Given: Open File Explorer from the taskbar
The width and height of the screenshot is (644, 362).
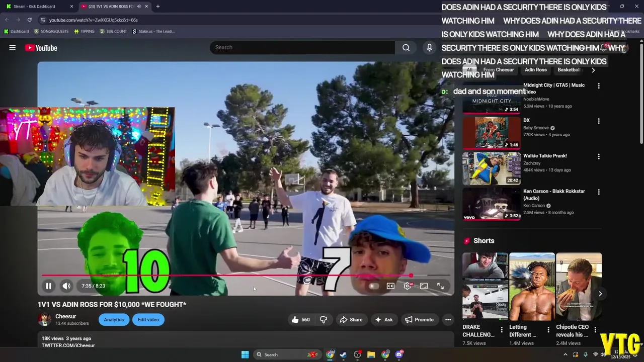Looking at the screenshot, I should point(371,354).
